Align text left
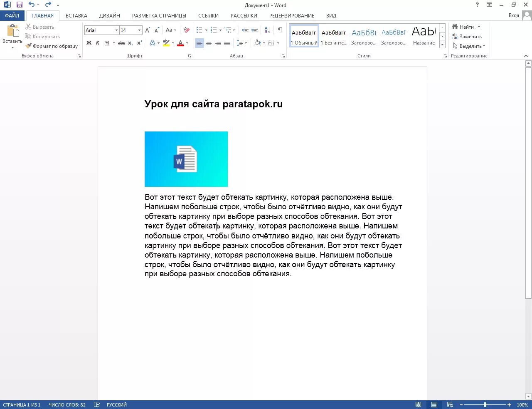Viewport: 532px width, 409px height. [199, 43]
